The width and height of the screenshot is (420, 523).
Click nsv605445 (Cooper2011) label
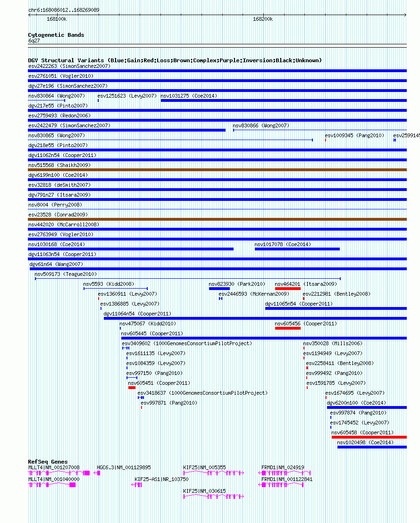pos(152,333)
